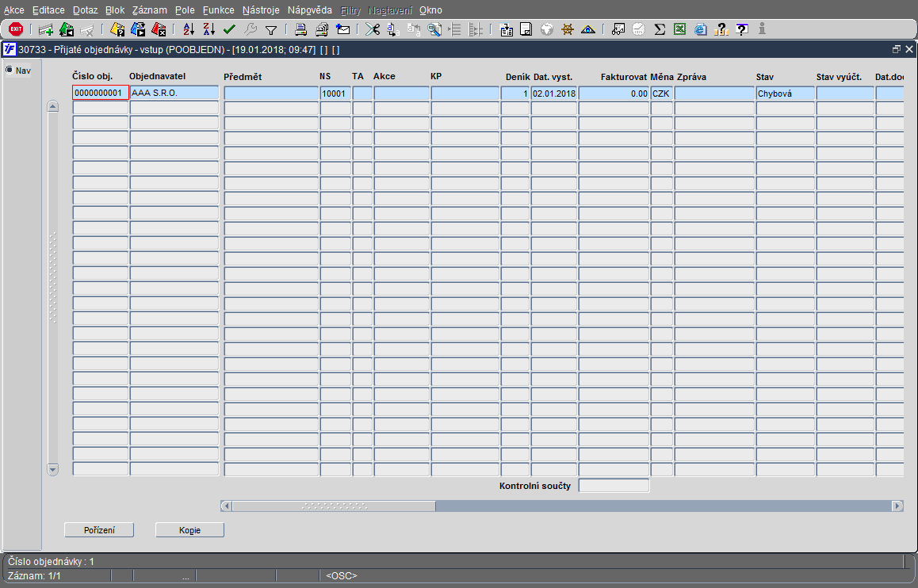
Task: Click the multiple printers icon
Action: 322,29
